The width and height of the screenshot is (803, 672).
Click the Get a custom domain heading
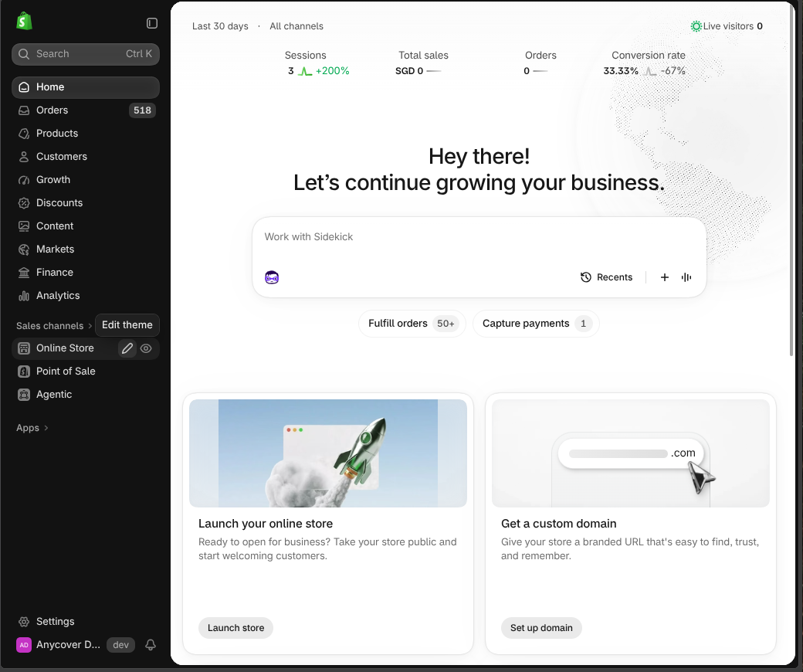point(559,524)
